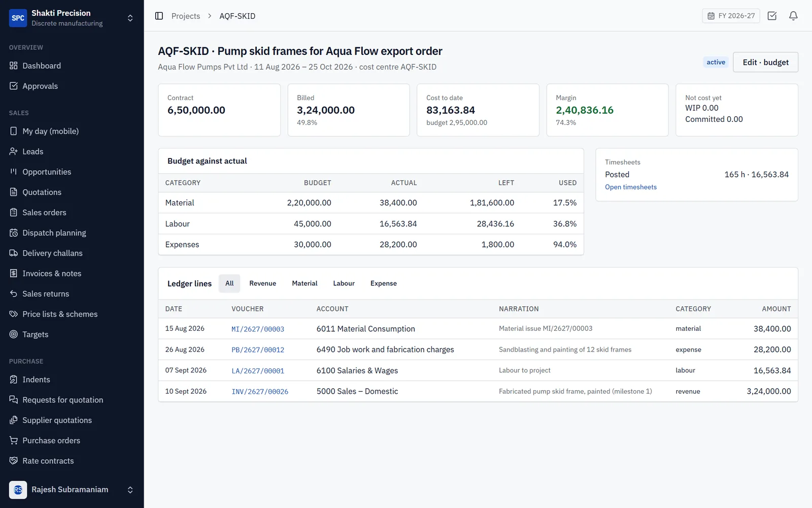Click the Supplier quotations icon
The width and height of the screenshot is (812, 508).
[14, 420]
